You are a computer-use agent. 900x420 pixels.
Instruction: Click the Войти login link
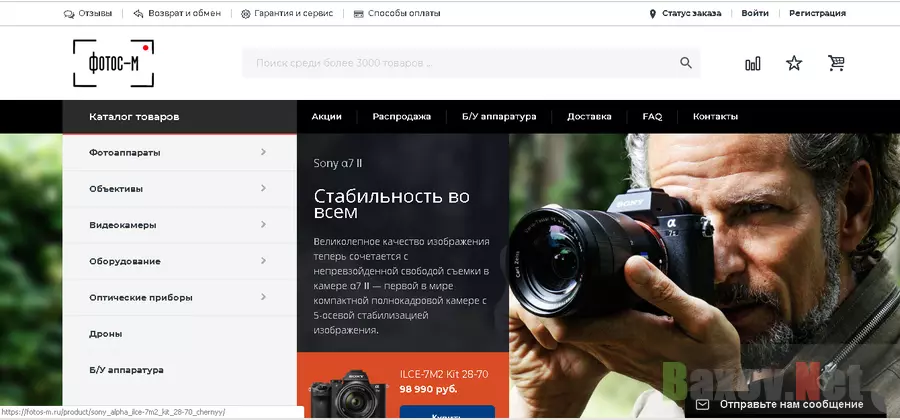click(755, 13)
